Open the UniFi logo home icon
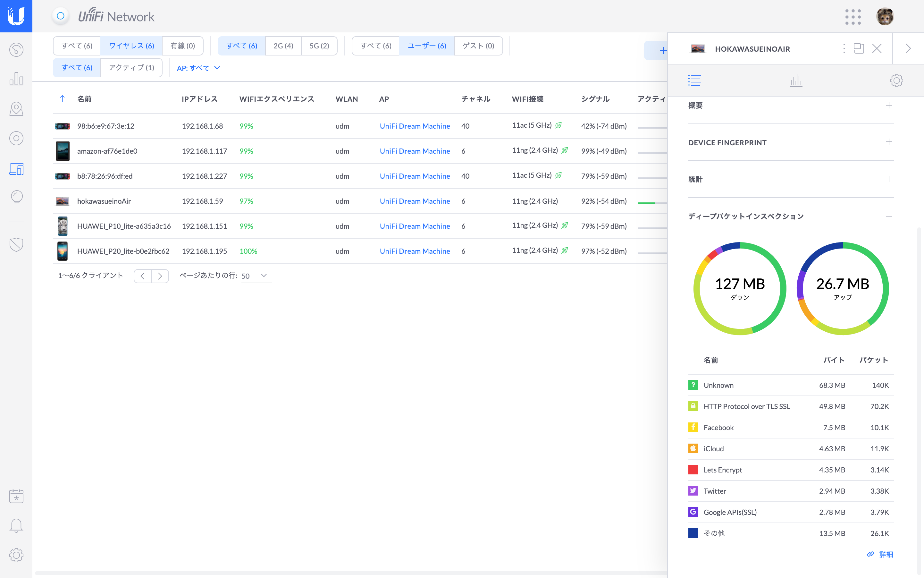 (x=16, y=16)
